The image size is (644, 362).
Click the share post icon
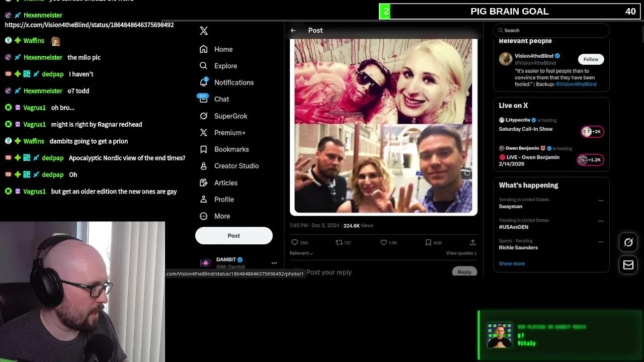pos(472,243)
